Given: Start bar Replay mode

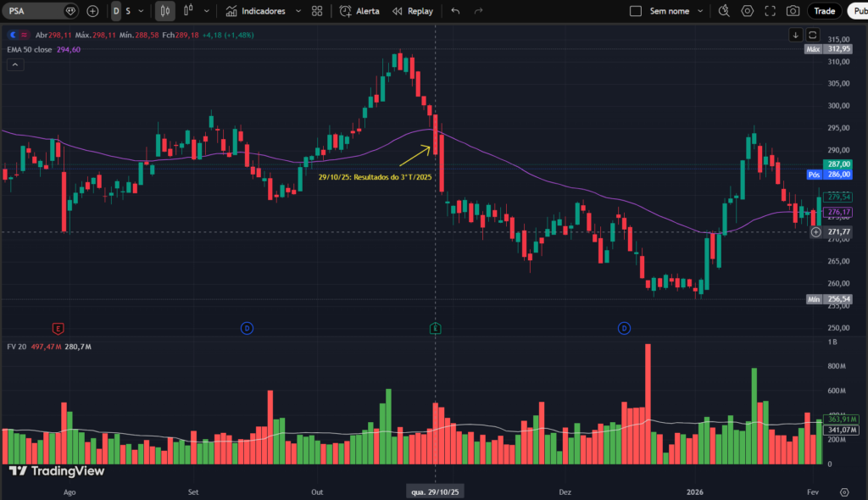Looking at the screenshot, I should point(412,10).
